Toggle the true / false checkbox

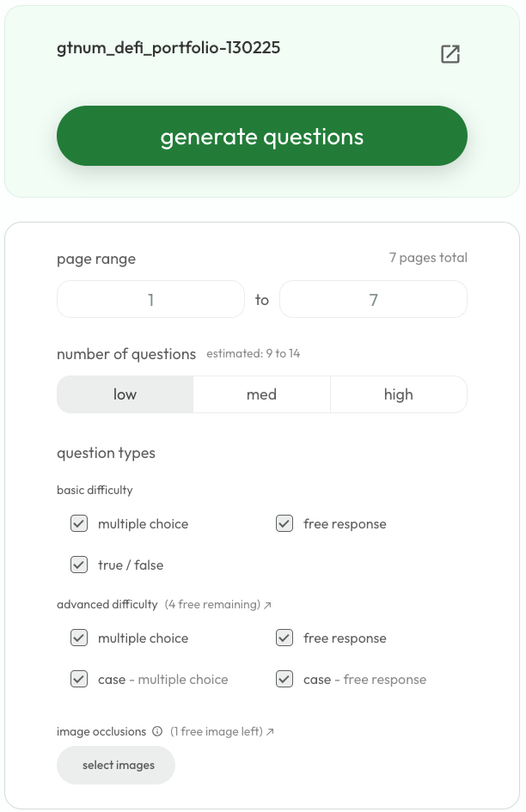(79, 565)
